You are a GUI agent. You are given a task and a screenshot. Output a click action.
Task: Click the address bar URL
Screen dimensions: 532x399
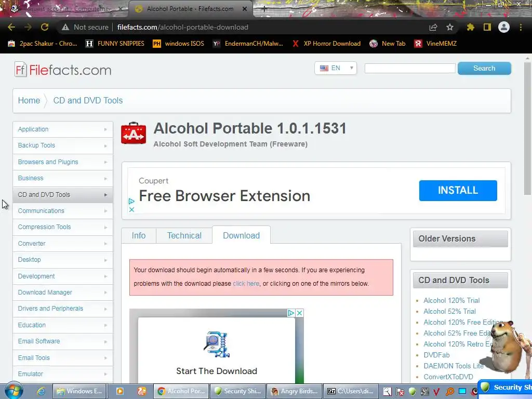pos(183,27)
